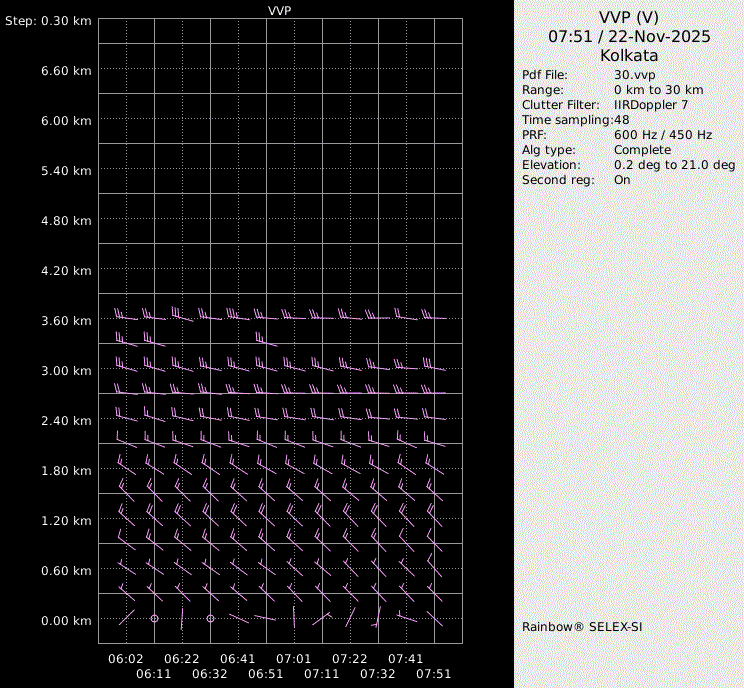Select the 07:51 time axis label
Screen dimensions: 744x688
pos(434,674)
